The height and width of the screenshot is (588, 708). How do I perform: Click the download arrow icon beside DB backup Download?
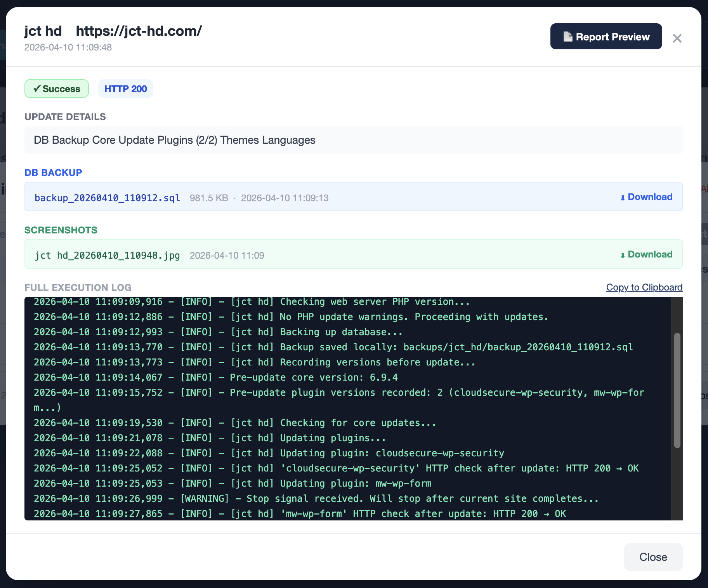(622, 197)
